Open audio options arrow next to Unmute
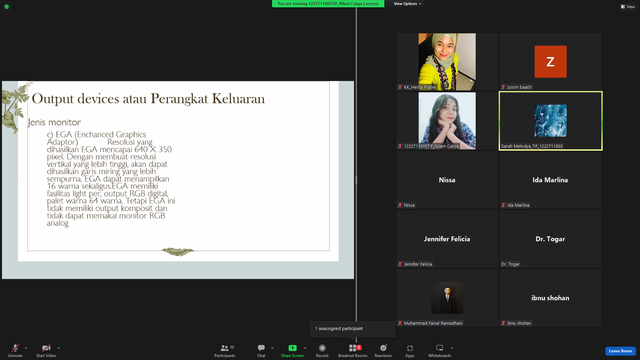The image size is (640, 360). click(26, 348)
